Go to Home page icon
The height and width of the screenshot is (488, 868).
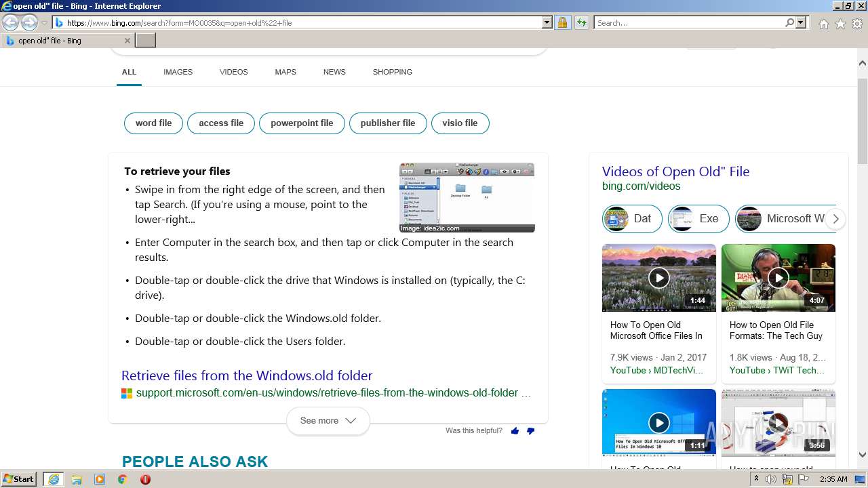point(823,24)
